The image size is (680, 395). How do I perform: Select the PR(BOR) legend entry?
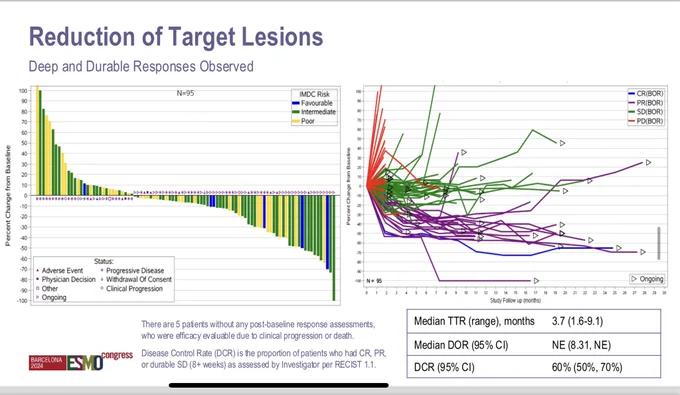point(645,103)
